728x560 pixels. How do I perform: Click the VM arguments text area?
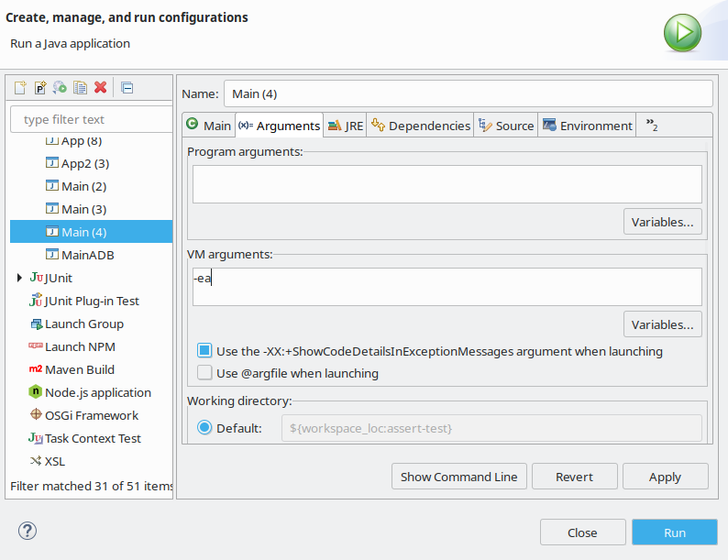(x=447, y=287)
